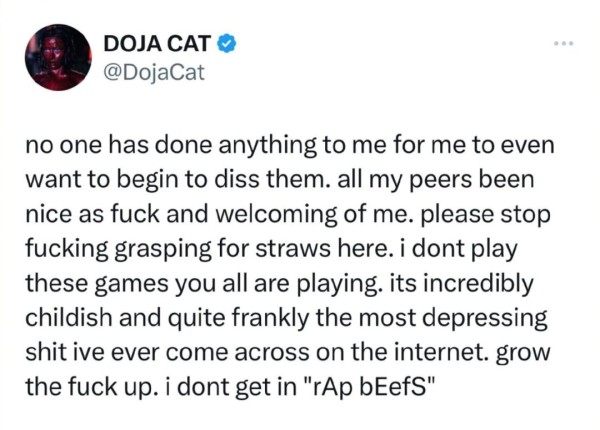
Task: Open the three-dot more options menu
Action: (x=564, y=44)
